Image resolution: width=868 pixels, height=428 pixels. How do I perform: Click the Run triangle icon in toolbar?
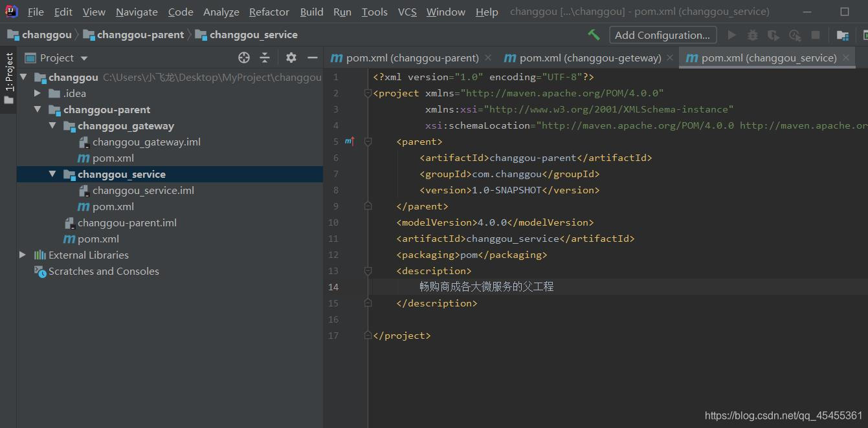coord(731,35)
